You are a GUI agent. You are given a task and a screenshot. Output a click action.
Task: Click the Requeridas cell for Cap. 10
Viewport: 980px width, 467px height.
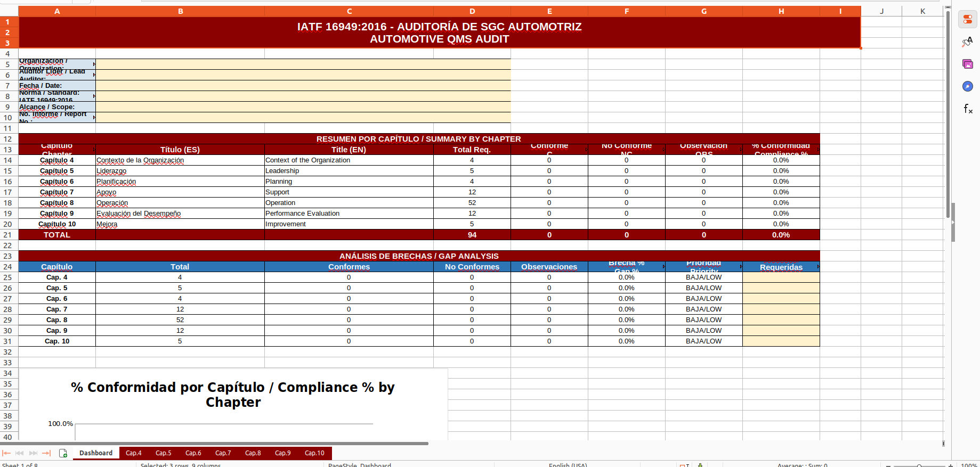click(x=781, y=341)
